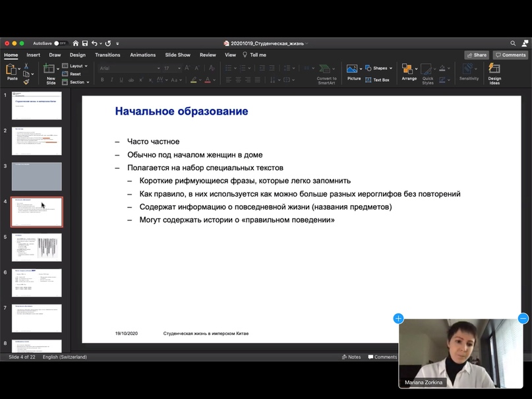Click the Cut scissors icon

coord(26,66)
